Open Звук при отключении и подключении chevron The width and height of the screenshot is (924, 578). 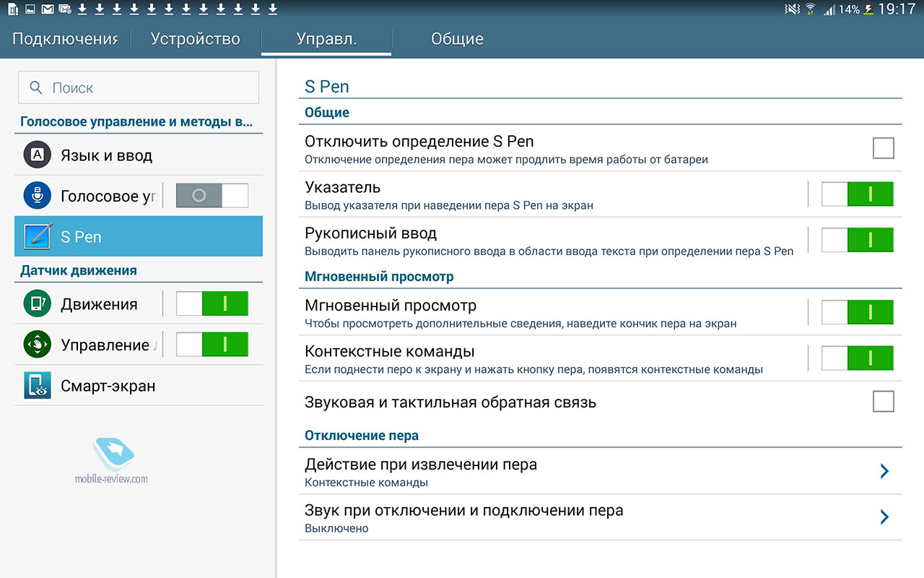coord(884,517)
